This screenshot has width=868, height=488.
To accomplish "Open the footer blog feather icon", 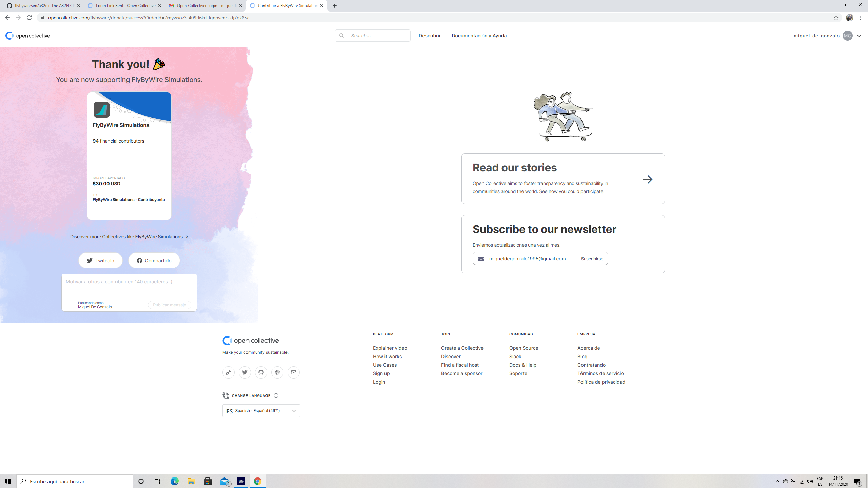I will (229, 372).
